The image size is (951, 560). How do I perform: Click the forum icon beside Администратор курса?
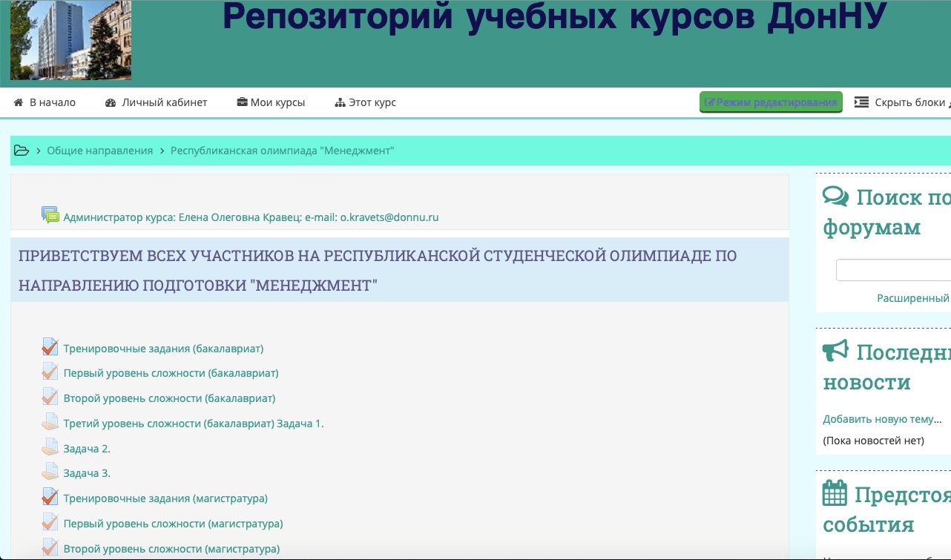coord(50,216)
